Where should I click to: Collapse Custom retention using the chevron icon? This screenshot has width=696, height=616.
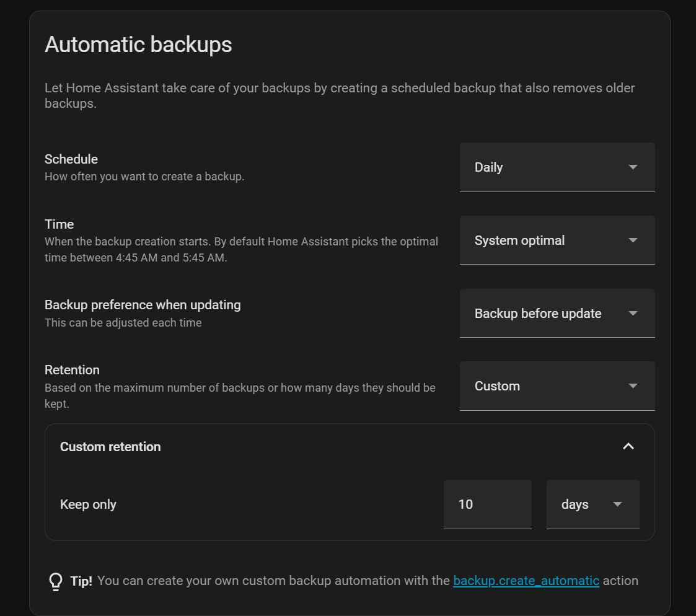[628, 447]
